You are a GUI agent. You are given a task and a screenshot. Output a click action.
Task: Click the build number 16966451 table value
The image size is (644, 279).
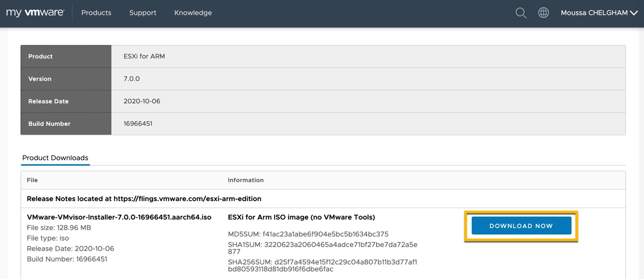138,124
